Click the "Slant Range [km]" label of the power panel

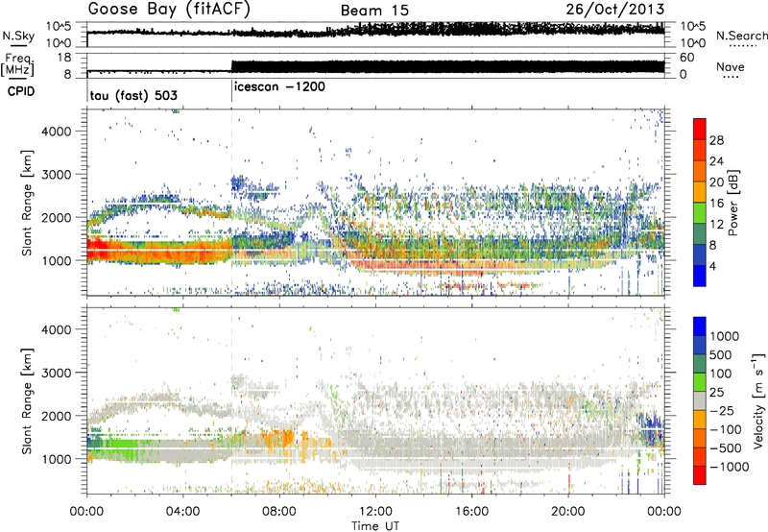(x=27, y=203)
